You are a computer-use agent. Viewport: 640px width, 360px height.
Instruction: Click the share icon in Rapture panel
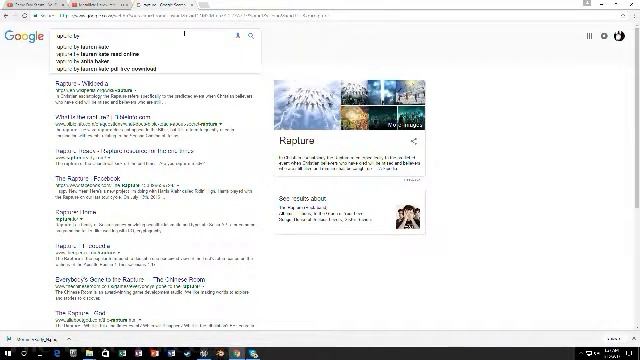(413, 141)
